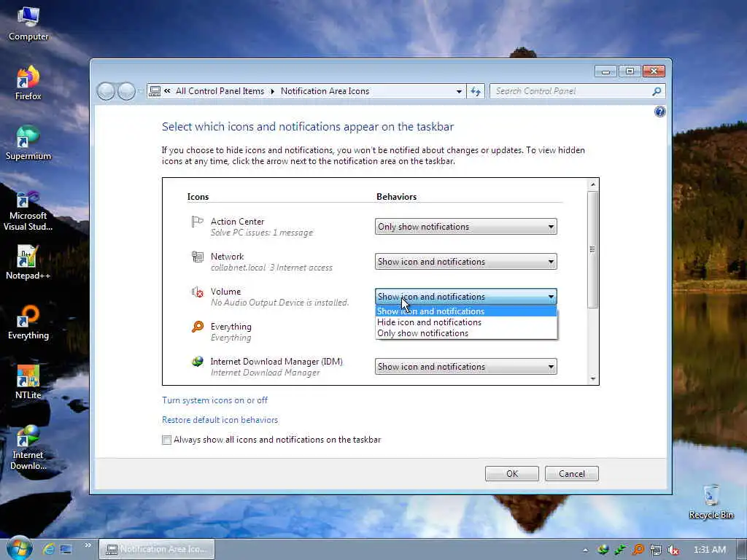Open the Action Center behavior dropdown
Screen dimensions: 747x560
coord(465,227)
